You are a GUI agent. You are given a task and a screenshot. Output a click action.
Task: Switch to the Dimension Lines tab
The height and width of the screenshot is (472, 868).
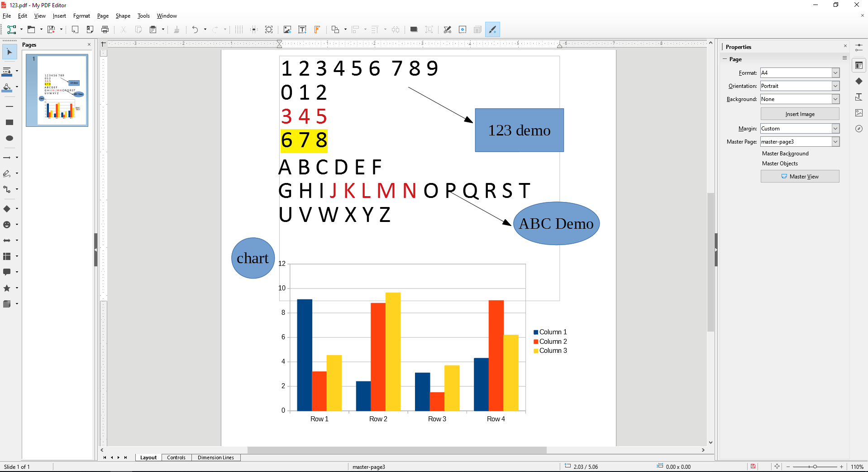216,458
